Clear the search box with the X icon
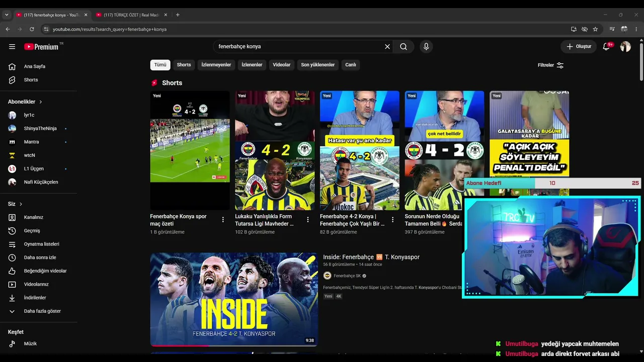The image size is (644, 362). tap(387, 47)
